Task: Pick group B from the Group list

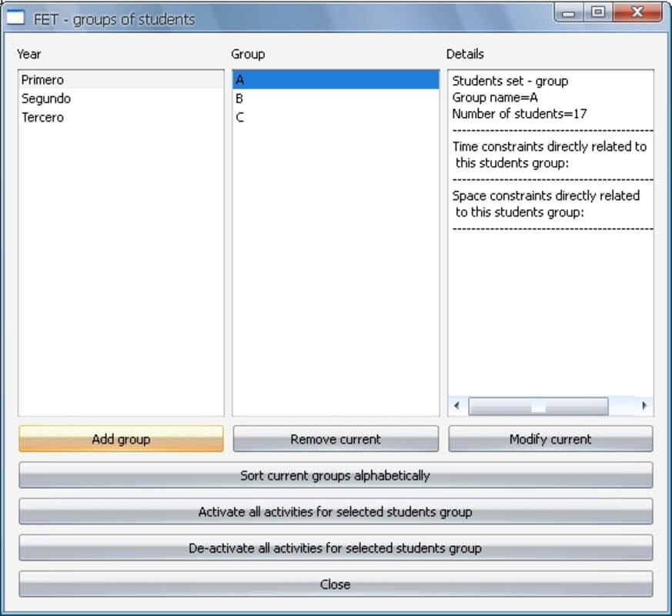Action: pyautogui.click(x=240, y=99)
